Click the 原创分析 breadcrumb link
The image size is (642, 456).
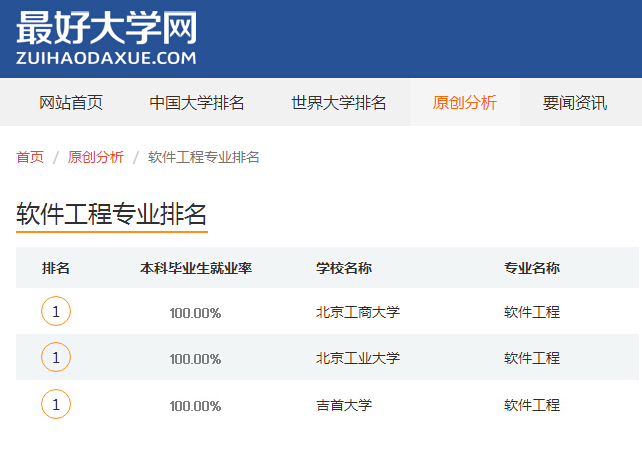(96, 157)
